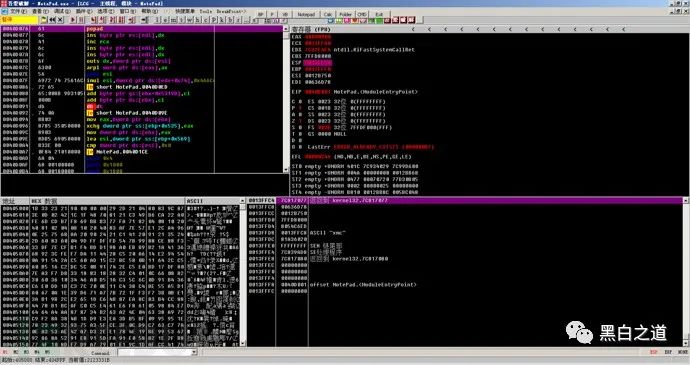Click the Exit shortcut button

379,15
